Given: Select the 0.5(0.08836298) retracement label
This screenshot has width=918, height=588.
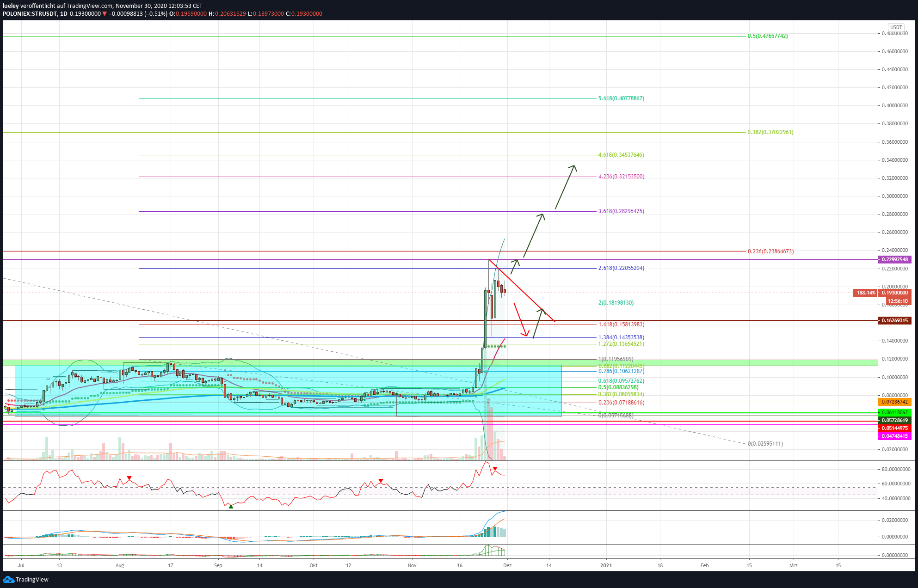Looking at the screenshot, I should 618,387.
